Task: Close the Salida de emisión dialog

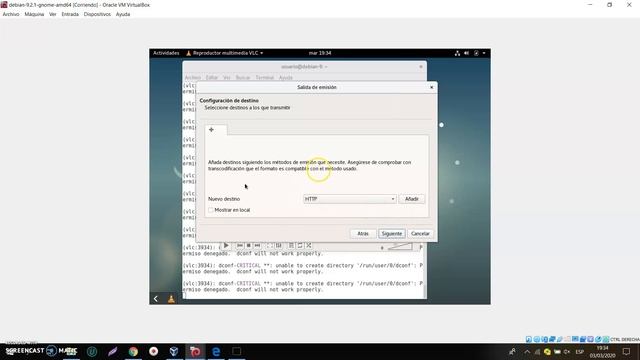Action: [431, 87]
